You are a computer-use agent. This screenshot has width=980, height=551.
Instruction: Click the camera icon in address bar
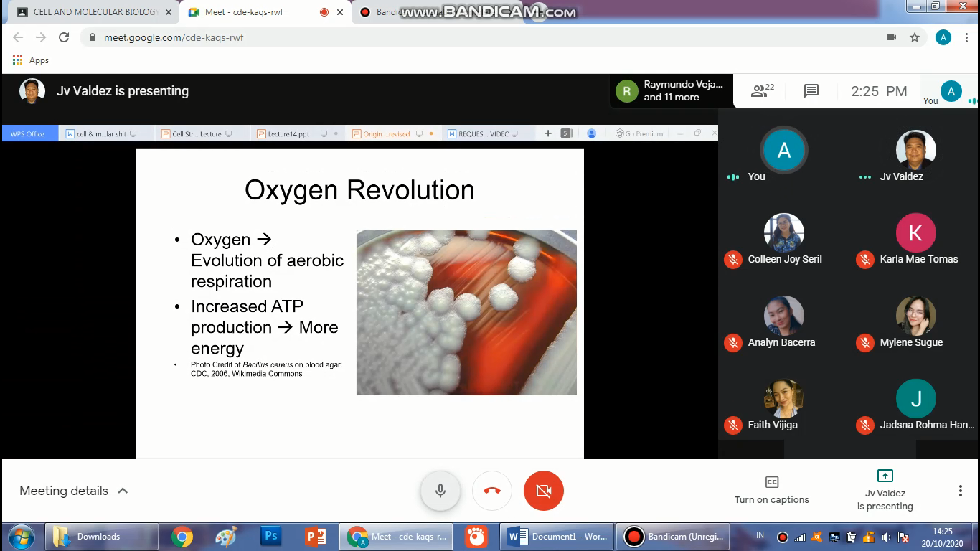point(892,37)
